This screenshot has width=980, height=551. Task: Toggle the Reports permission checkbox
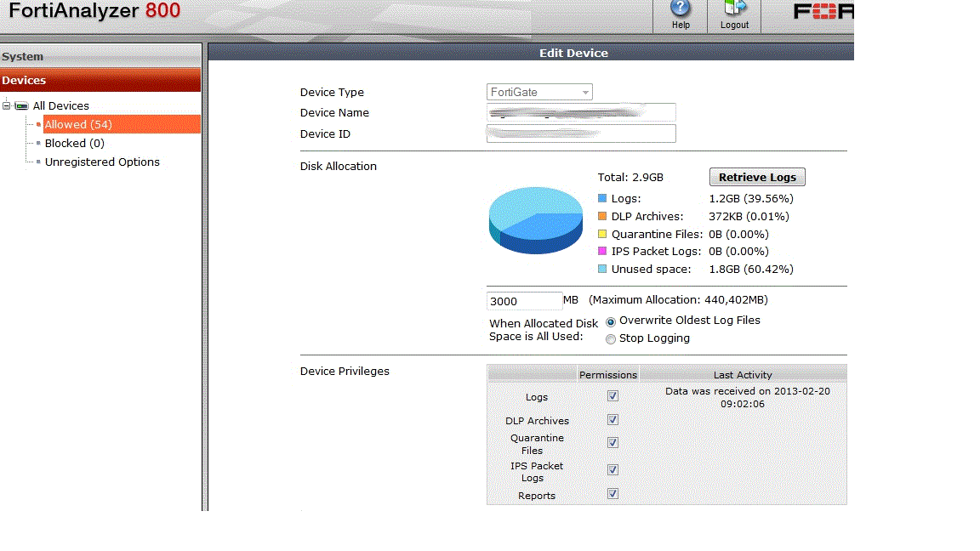(612, 493)
